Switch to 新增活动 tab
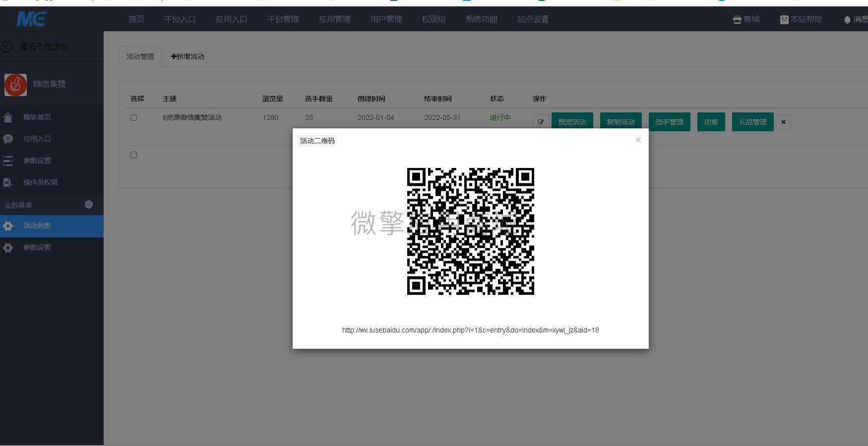Screen dimensions: 868x446 point(187,56)
